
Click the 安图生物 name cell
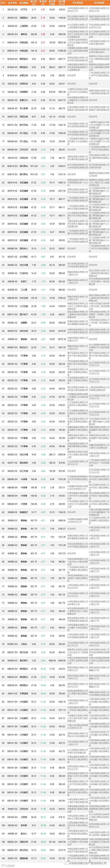click(24, 75)
